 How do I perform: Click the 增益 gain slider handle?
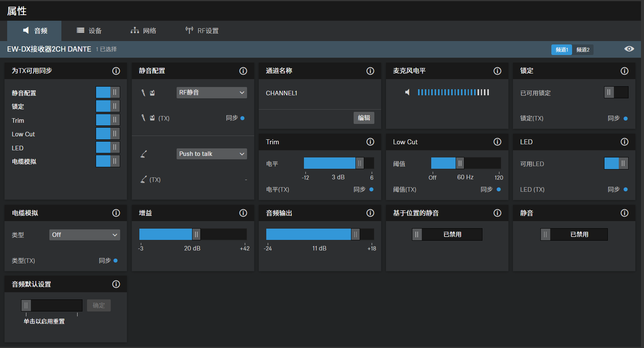(x=196, y=234)
